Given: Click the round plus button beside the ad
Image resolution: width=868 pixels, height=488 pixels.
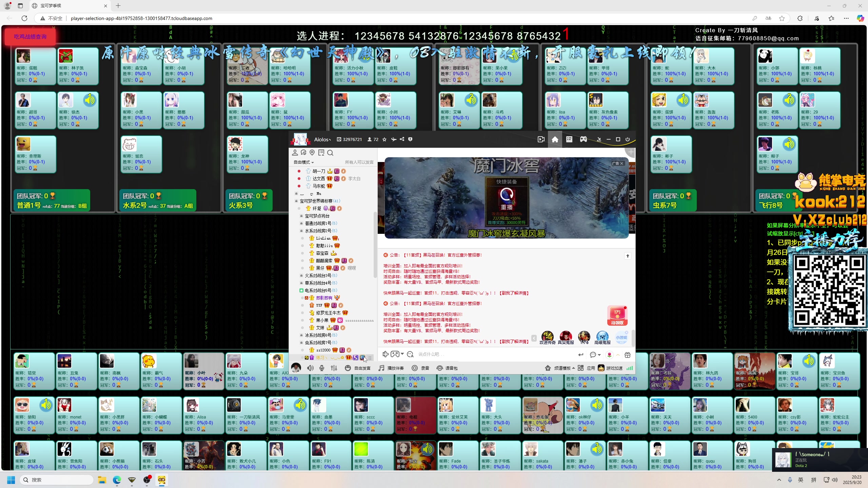Looking at the screenshot, I should (630, 152).
